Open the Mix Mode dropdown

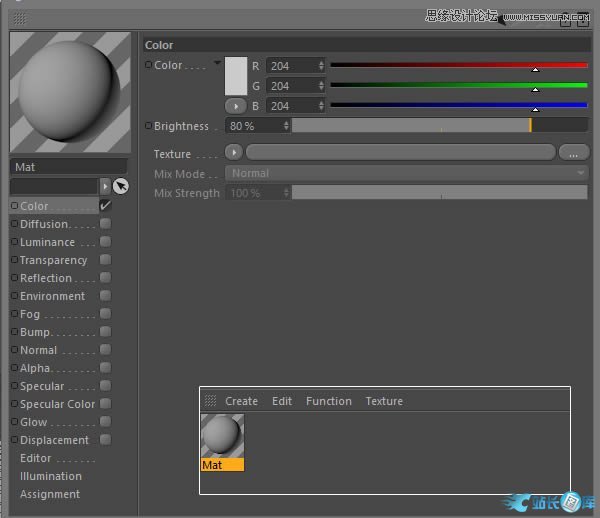coord(406,173)
